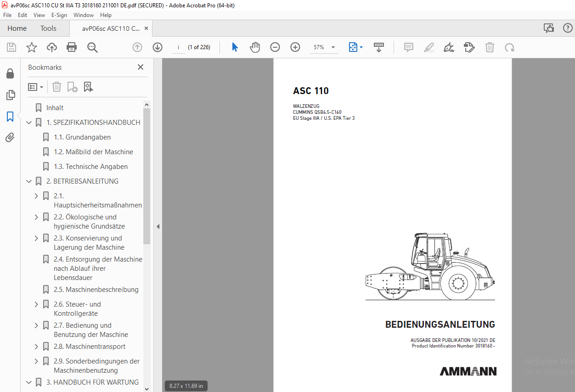Open the E-Sign menu
This screenshot has width=575, height=392.
(59, 15)
